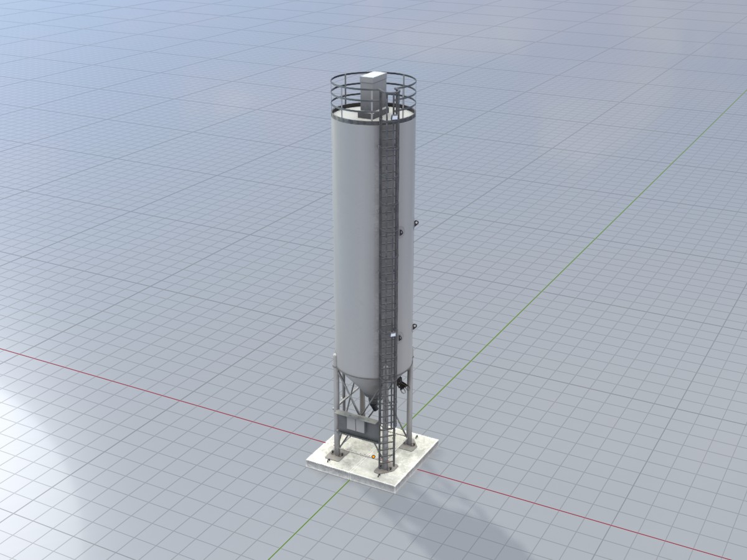Select the gray control panel at silo base
The width and height of the screenshot is (747, 560).
click(355, 426)
